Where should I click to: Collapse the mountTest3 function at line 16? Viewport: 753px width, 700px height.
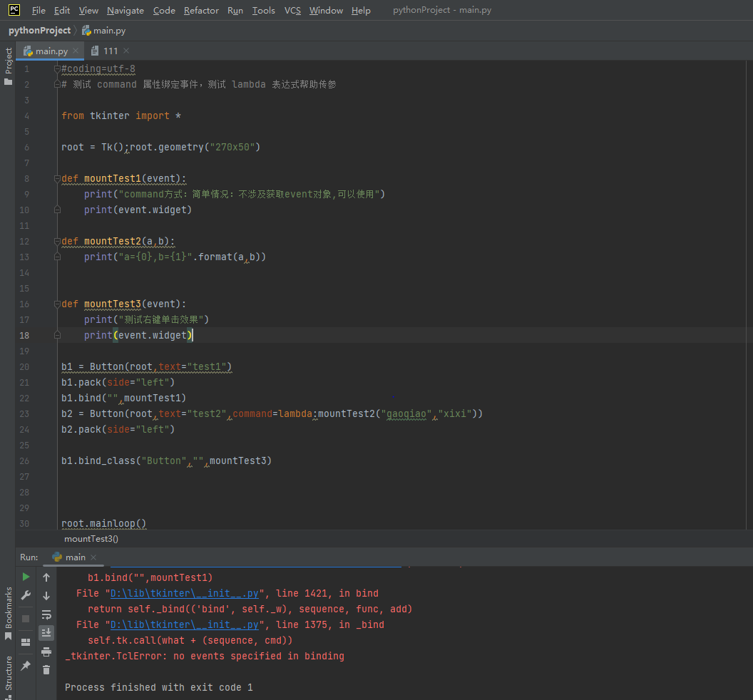pos(57,304)
